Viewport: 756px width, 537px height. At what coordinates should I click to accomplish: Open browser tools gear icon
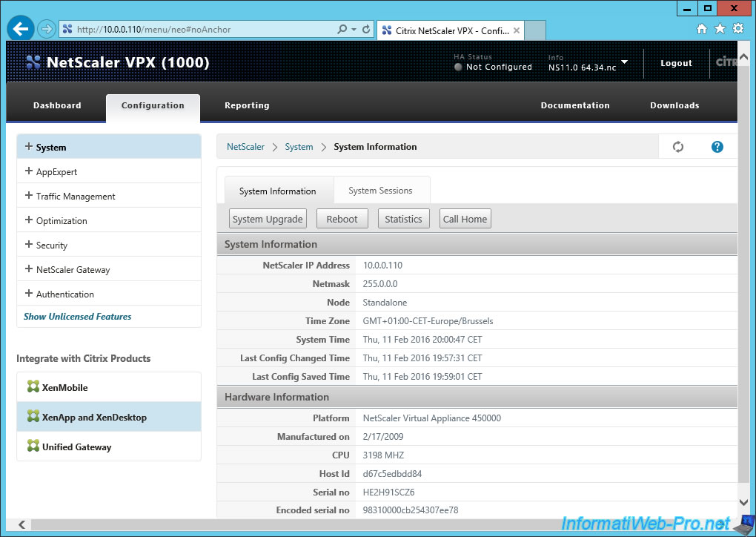(737, 29)
